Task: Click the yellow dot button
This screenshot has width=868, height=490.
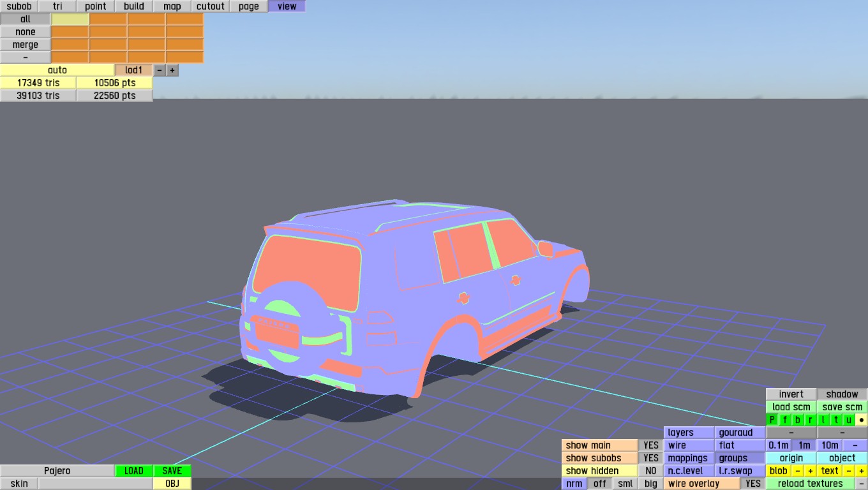Action: [862, 420]
